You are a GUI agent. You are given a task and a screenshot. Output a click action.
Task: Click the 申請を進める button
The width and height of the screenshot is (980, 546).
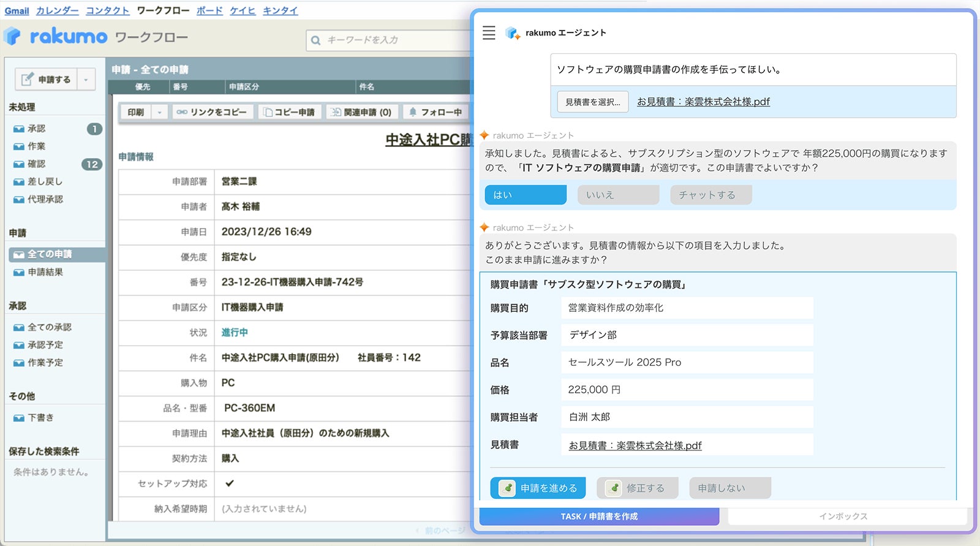tap(538, 488)
